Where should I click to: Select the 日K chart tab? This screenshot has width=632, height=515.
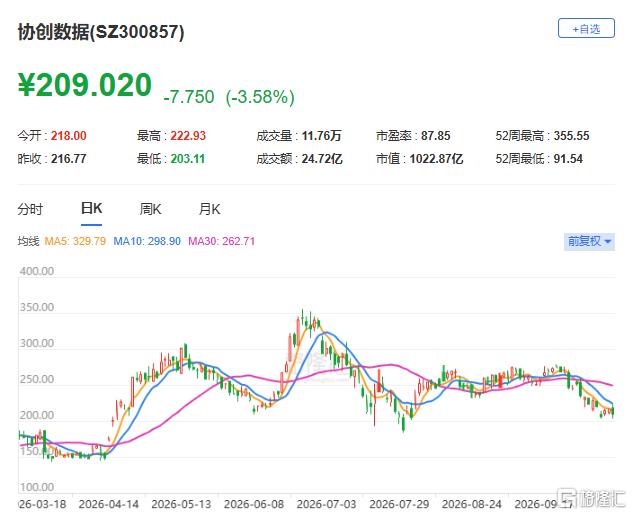click(91, 208)
